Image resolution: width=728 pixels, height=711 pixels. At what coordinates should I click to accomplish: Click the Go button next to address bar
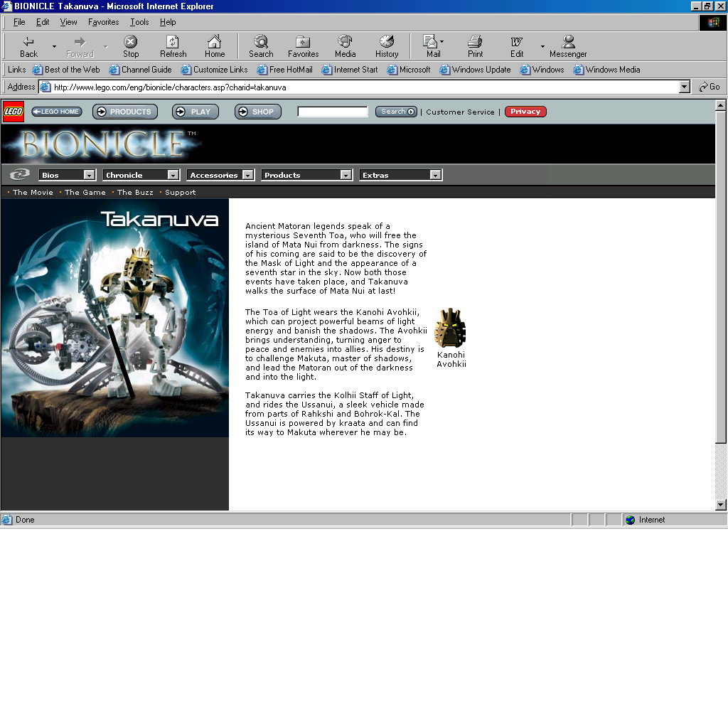710,87
